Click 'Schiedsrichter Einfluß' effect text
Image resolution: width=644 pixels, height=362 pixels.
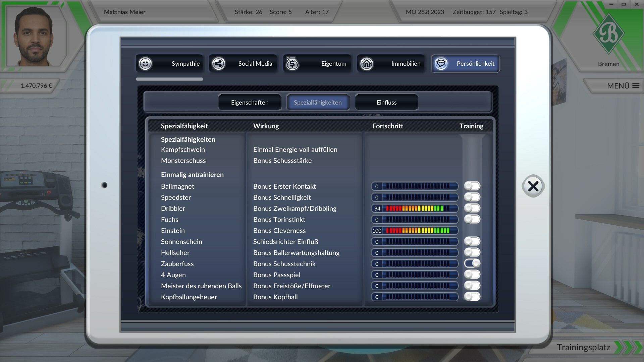[x=286, y=242]
